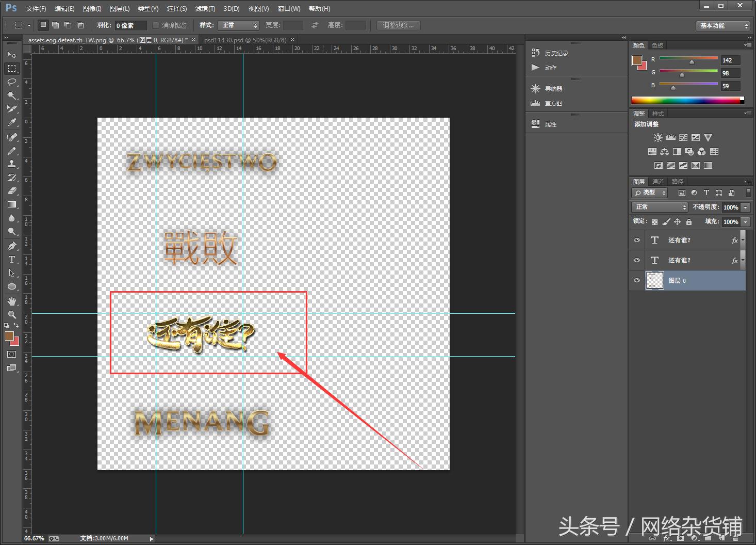The width and height of the screenshot is (756, 545).
Task: Switch to the psd11430.psd document tab
Action: point(245,40)
